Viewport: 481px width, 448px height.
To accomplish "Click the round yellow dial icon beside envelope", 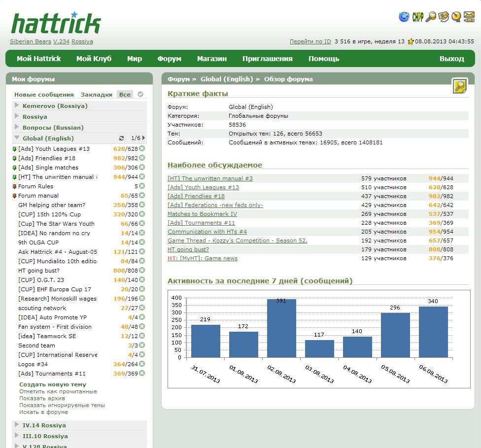I will coord(456,17).
